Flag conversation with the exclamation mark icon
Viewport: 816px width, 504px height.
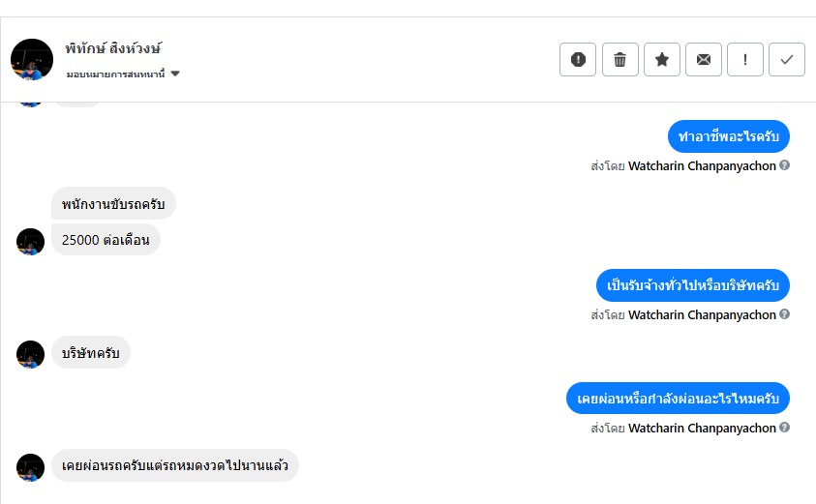[x=745, y=60]
